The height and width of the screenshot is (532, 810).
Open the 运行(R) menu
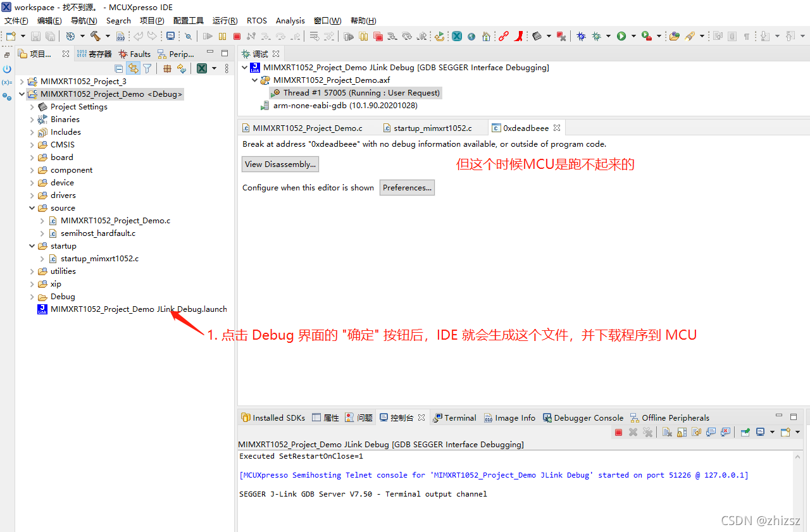pos(225,21)
